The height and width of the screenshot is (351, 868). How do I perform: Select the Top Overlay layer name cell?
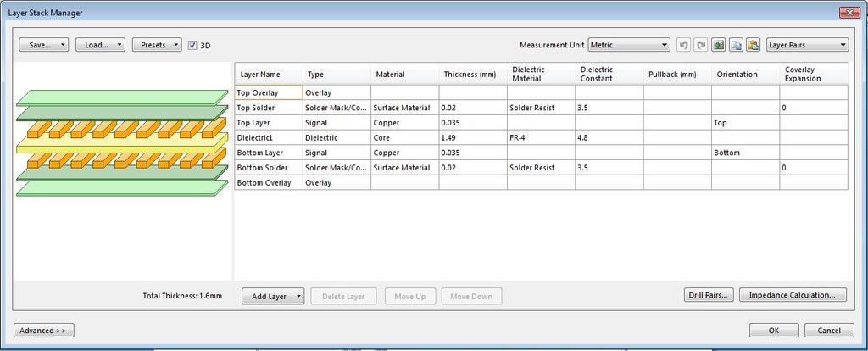click(269, 92)
